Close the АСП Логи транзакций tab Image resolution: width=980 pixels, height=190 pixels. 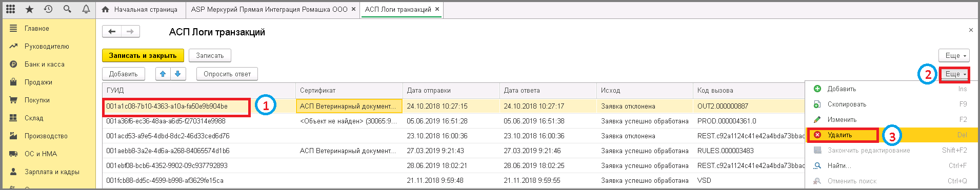(x=437, y=9)
